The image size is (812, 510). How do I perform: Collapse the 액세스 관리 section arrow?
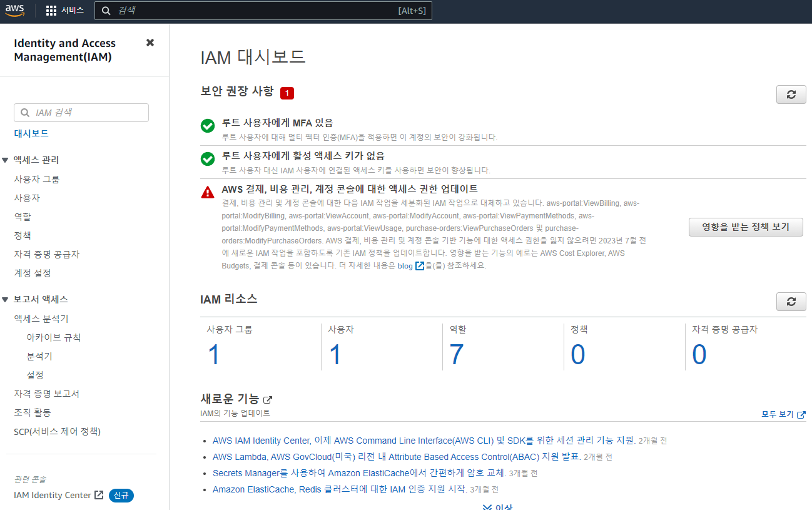coord(5,160)
